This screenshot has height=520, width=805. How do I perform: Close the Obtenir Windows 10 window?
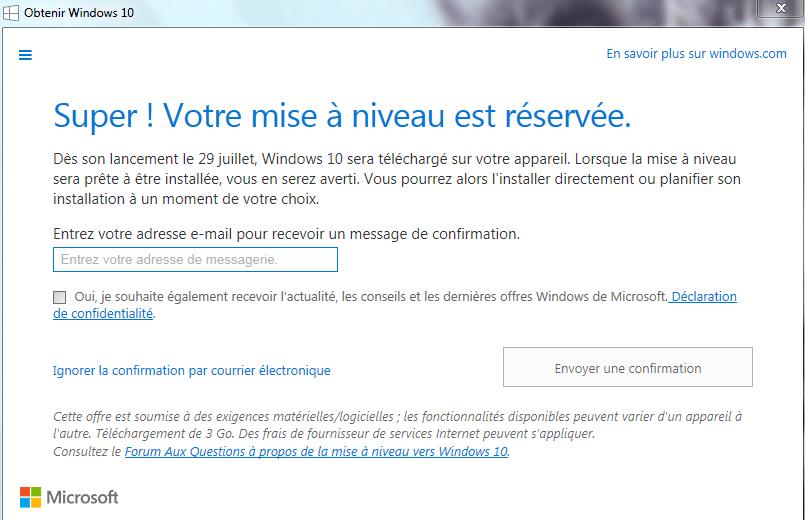point(781,8)
